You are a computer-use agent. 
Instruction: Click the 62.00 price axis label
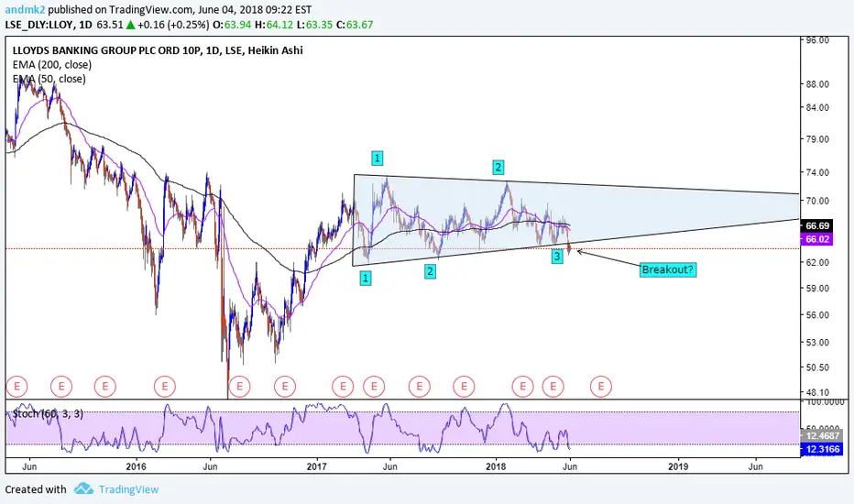click(817, 262)
